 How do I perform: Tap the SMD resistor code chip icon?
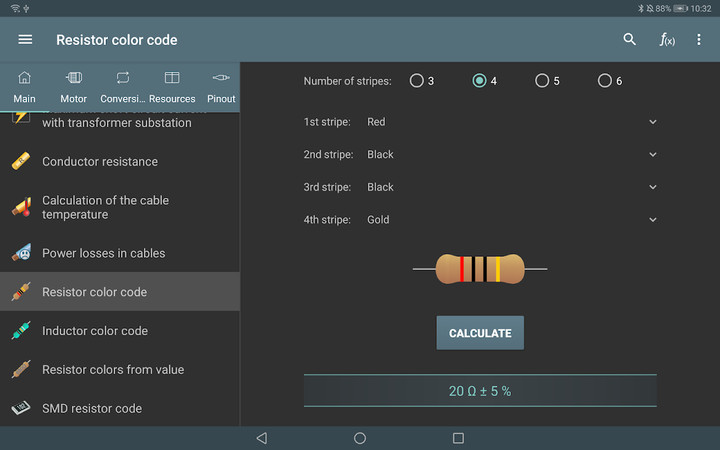21,408
